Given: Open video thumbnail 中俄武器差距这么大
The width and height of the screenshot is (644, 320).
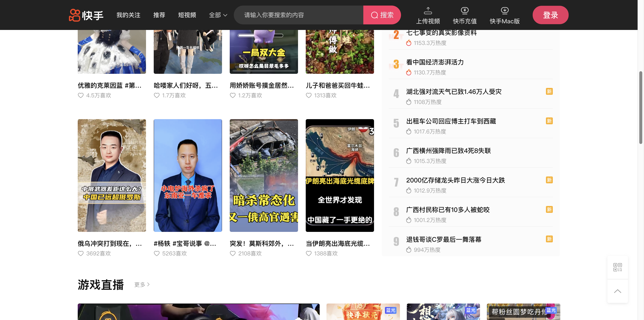Looking at the screenshot, I should [x=112, y=175].
